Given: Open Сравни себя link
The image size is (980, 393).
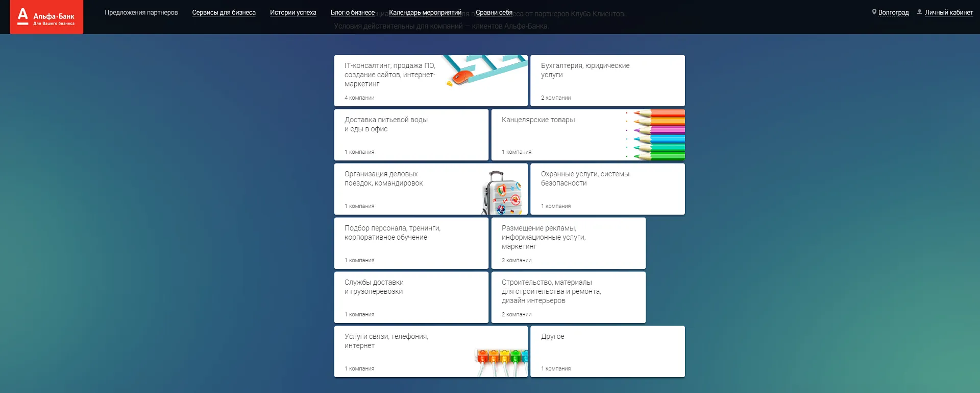Looking at the screenshot, I should pos(494,13).
